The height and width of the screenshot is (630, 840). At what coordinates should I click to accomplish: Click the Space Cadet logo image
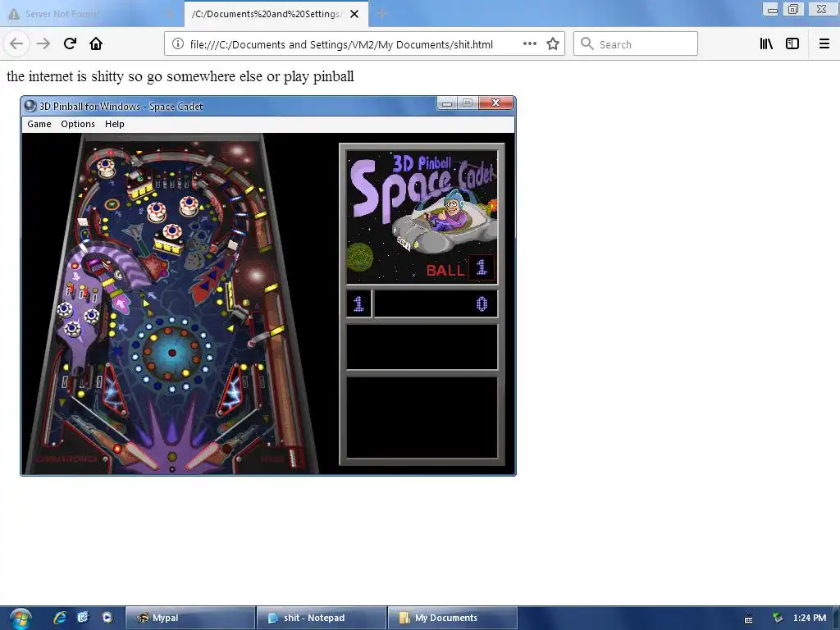pos(422,217)
